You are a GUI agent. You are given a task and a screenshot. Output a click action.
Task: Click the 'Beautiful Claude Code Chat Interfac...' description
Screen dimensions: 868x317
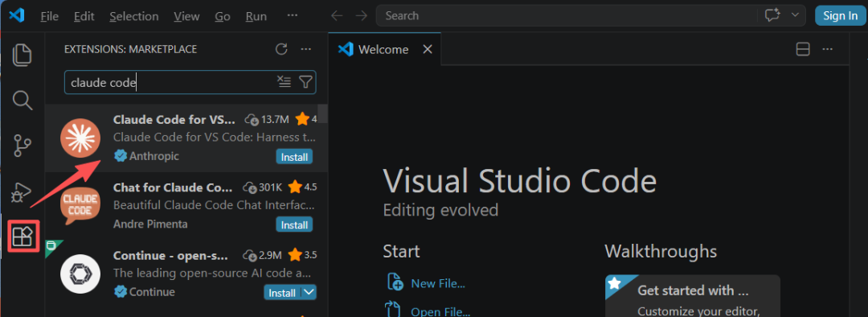[x=215, y=205]
